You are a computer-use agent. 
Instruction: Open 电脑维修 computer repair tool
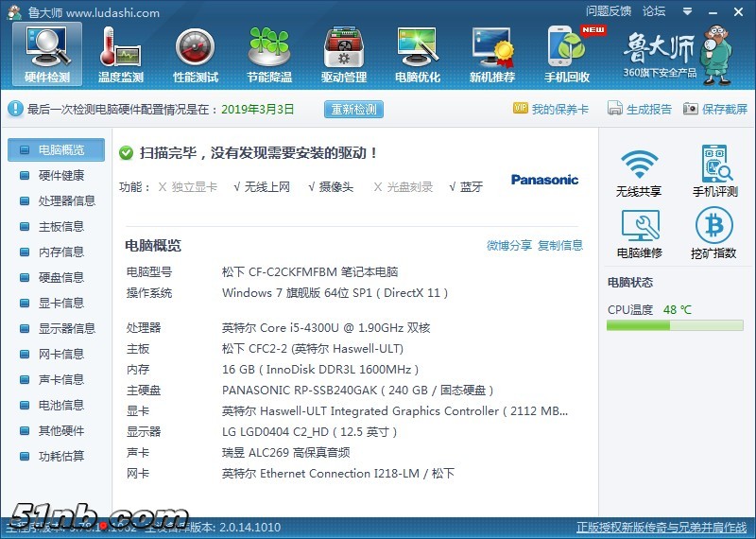[x=639, y=233]
